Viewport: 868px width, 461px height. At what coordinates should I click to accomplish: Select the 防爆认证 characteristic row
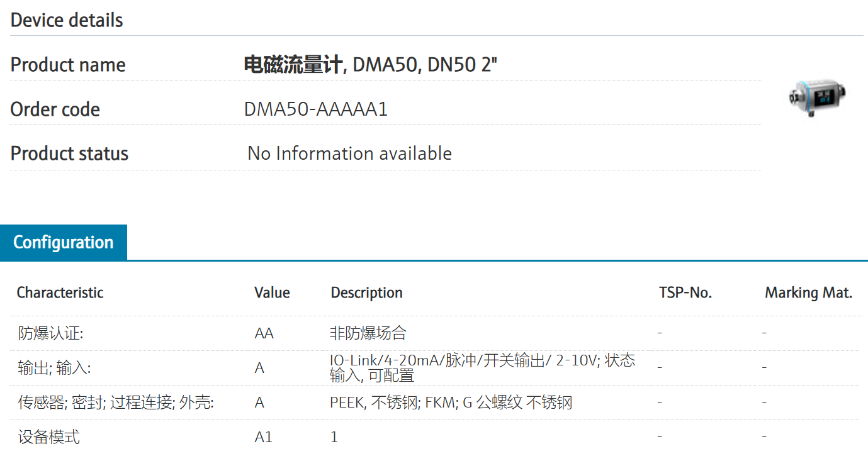(x=50, y=333)
